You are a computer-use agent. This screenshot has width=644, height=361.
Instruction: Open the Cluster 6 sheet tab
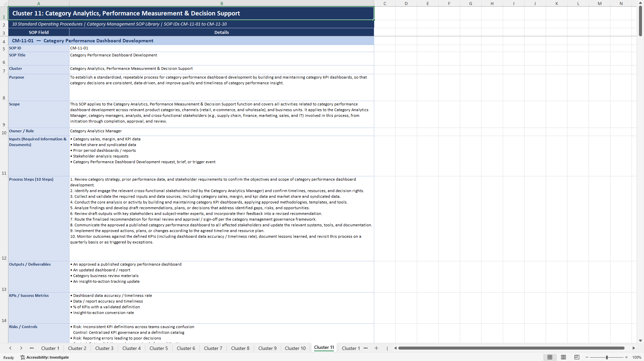(x=186, y=348)
